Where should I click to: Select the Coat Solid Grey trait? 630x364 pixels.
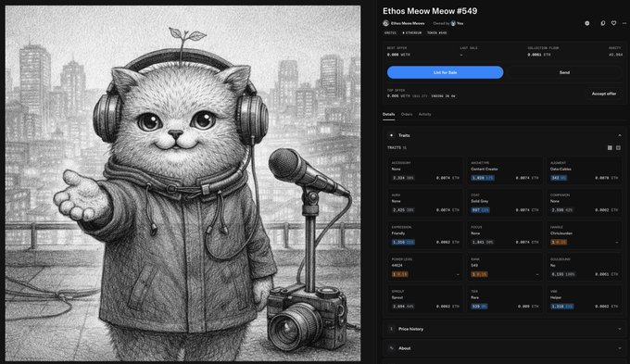click(x=504, y=203)
